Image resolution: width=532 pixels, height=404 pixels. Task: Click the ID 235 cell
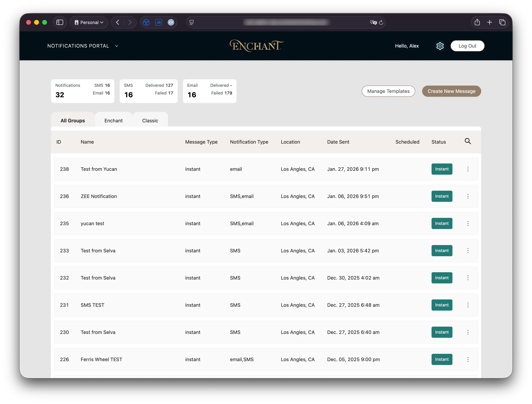click(64, 223)
